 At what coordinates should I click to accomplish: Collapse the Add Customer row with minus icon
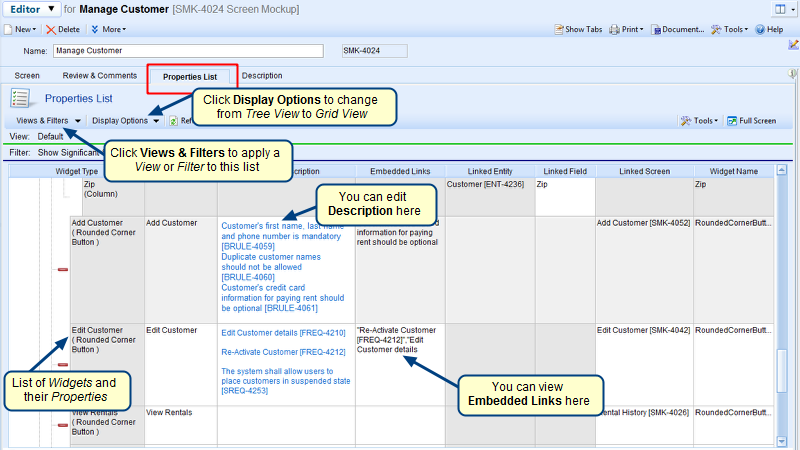(x=63, y=270)
